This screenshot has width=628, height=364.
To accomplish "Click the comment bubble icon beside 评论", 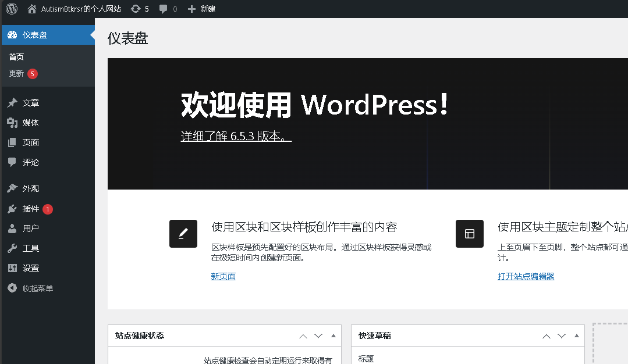I will (12, 162).
